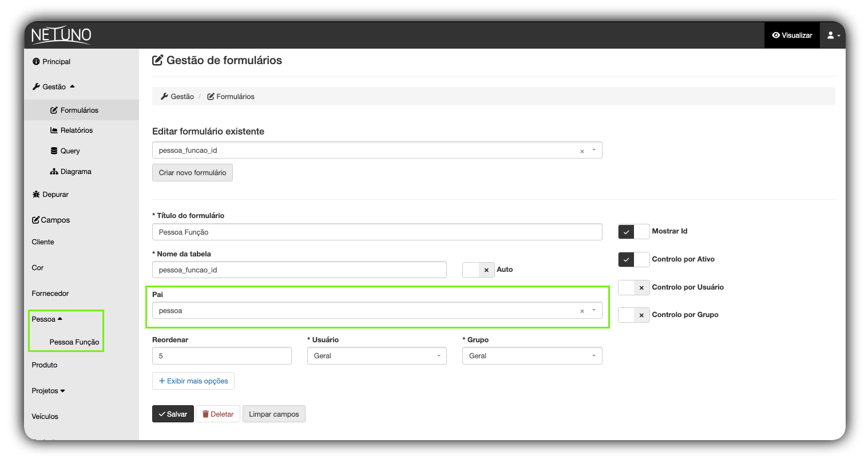
Task: Open Diagrama from the sidebar
Action: 71,172
